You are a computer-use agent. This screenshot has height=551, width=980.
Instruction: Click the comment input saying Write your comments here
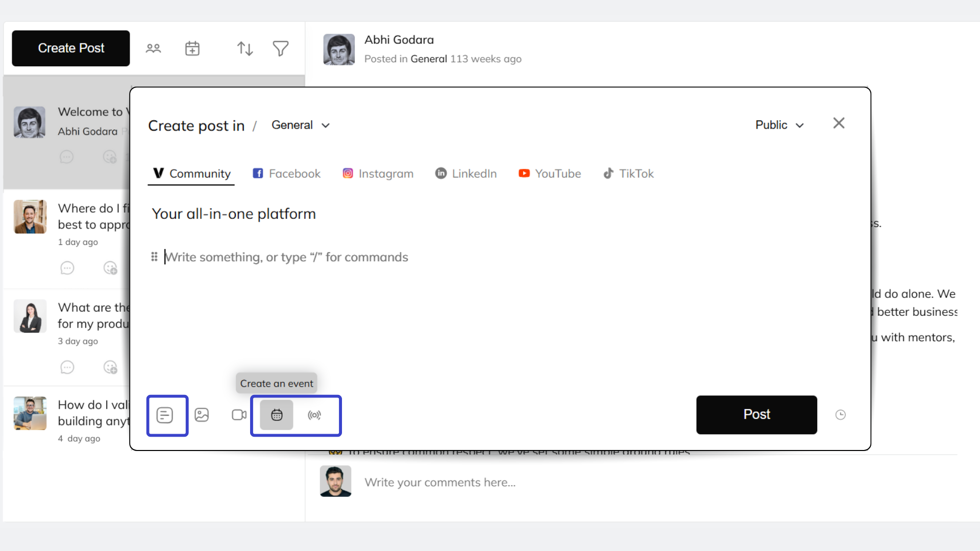[x=441, y=482]
